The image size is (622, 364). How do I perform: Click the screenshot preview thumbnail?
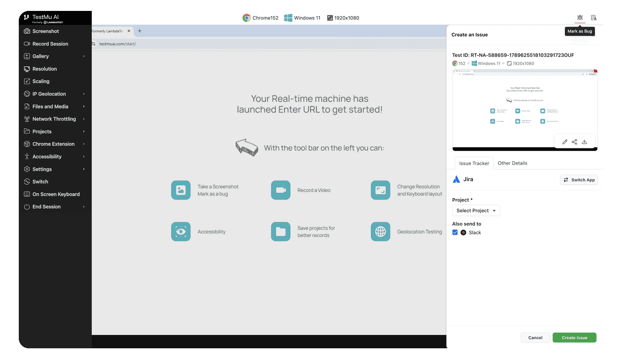[x=525, y=110]
